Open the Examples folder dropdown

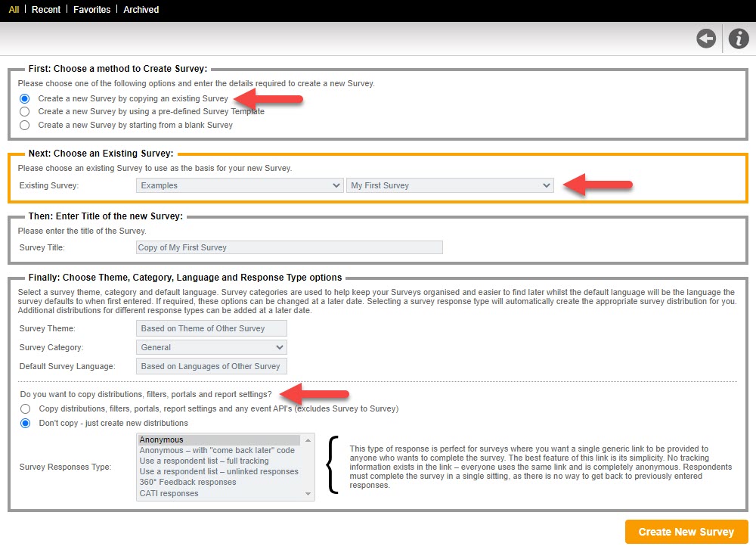pyautogui.click(x=240, y=185)
